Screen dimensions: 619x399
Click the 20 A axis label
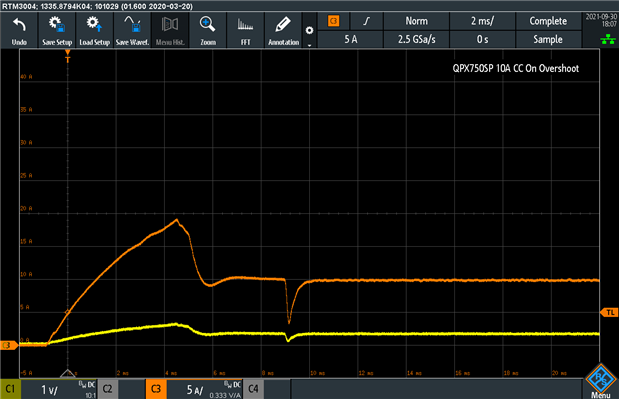pos(26,208)
